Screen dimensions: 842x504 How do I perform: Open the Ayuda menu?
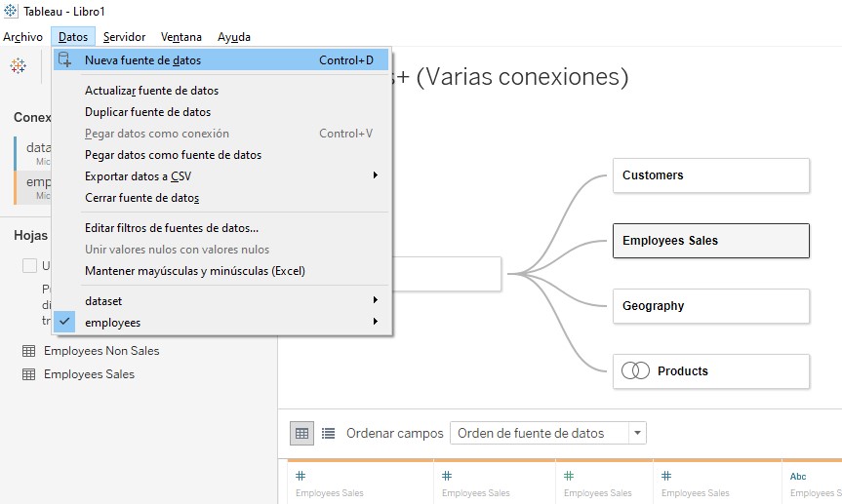[233, 37]
